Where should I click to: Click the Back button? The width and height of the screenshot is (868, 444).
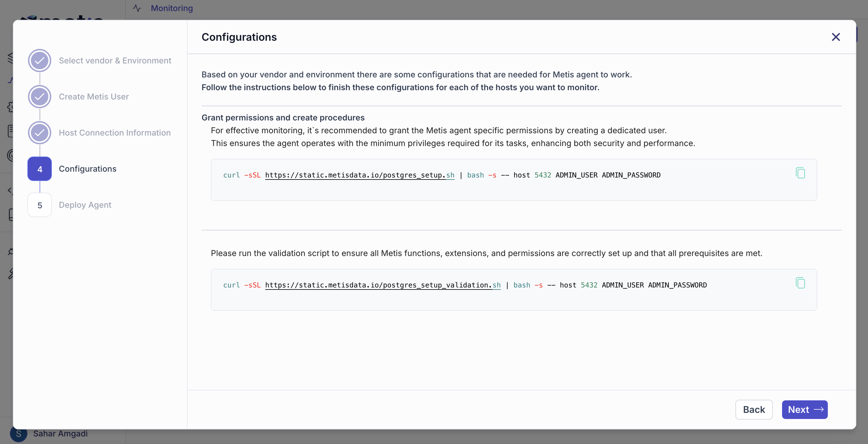point(754,409)
